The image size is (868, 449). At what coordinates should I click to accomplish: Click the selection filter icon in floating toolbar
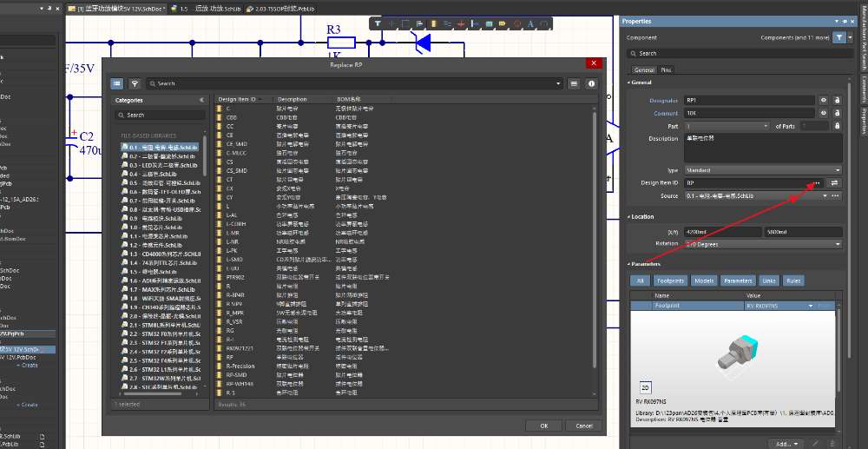[x=378, y=23]
